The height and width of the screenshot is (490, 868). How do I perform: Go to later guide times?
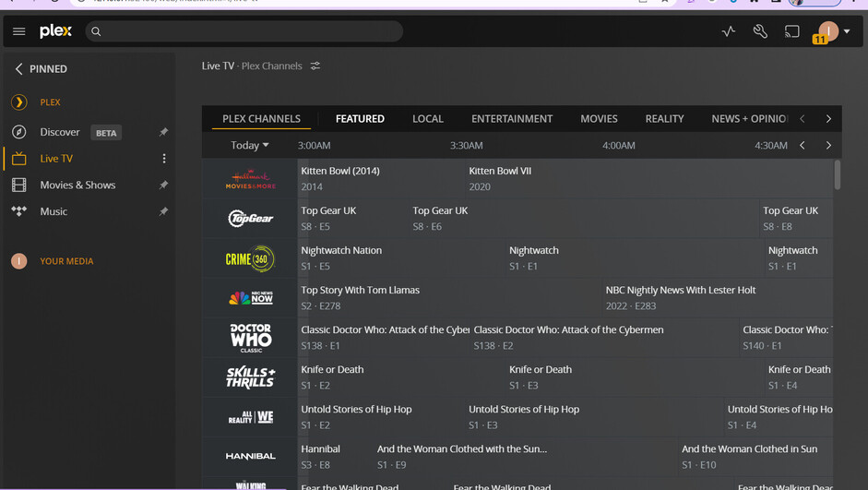[x=828, y=145]
